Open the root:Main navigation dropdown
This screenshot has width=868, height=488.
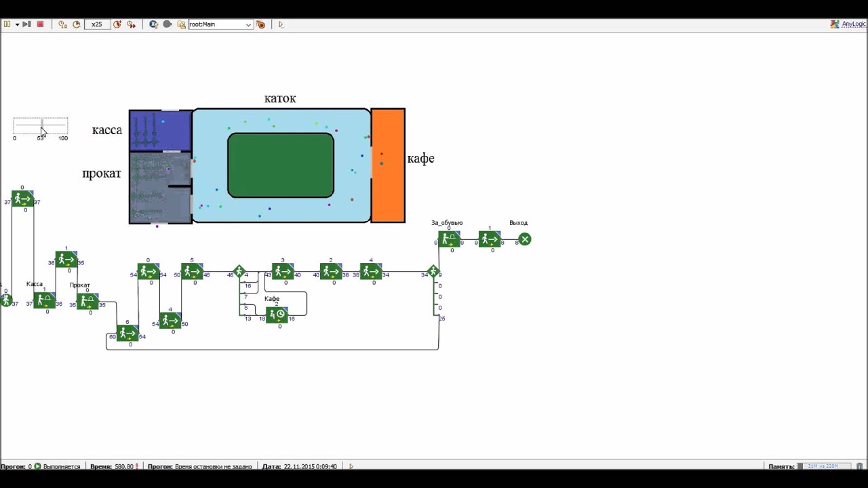coord(220,24)
